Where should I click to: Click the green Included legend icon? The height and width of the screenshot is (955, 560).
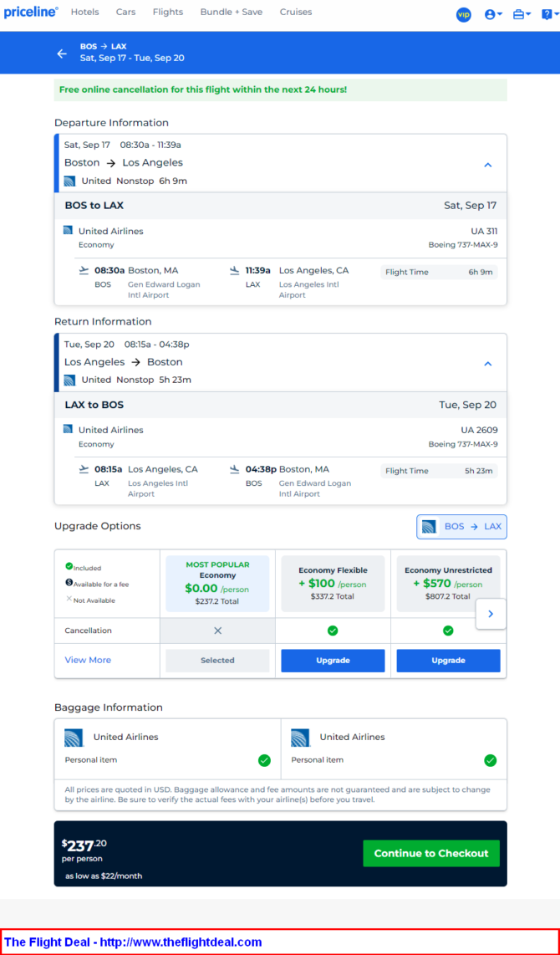[x=69, y=566]
